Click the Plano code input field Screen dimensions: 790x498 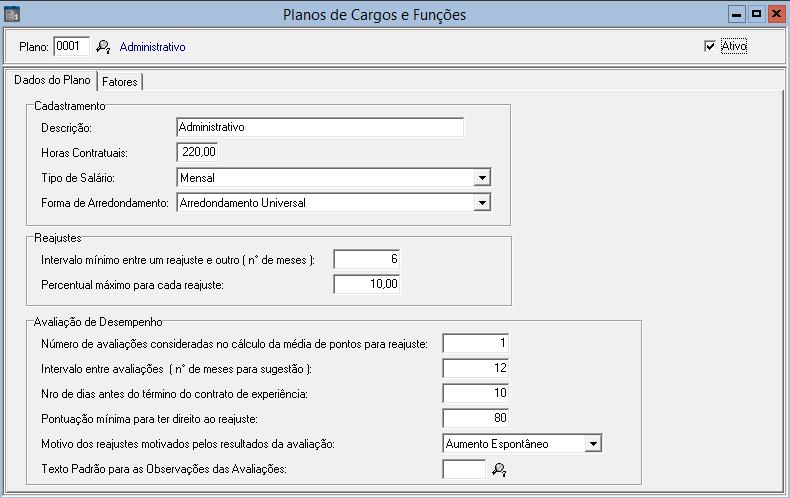click(71, 46)
